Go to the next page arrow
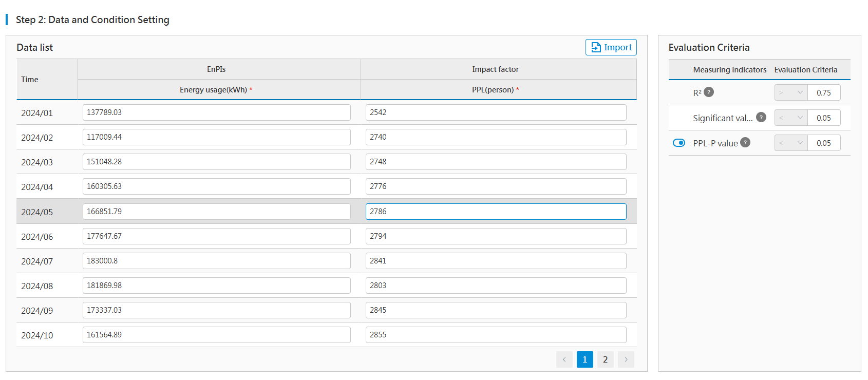868x380 pixels. tap(626, 359)
